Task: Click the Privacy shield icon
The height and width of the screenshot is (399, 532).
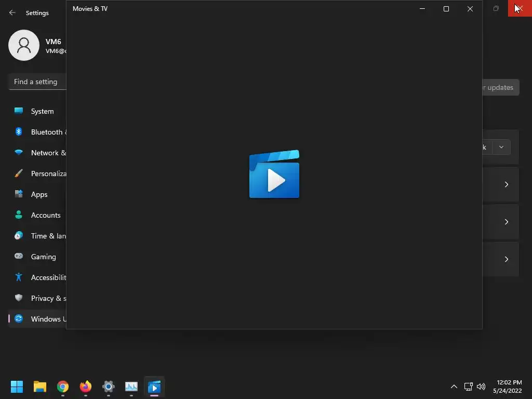Action: pos(19,298)
